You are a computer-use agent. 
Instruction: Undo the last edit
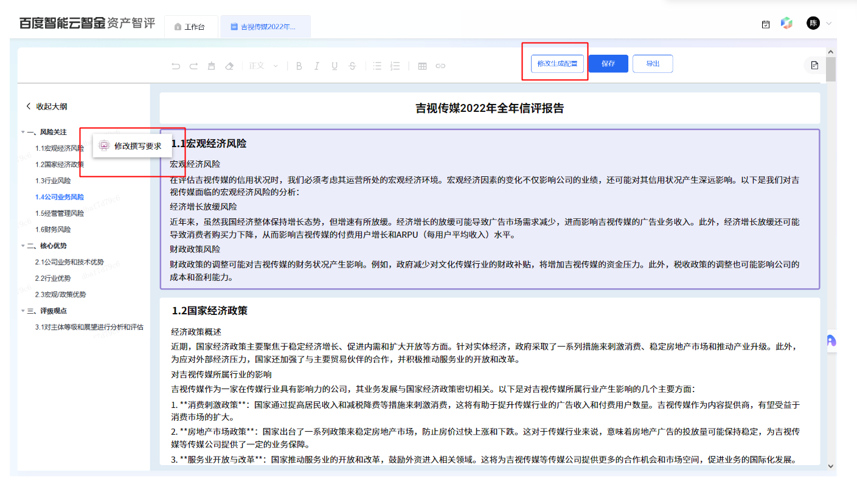coord(176,66)
